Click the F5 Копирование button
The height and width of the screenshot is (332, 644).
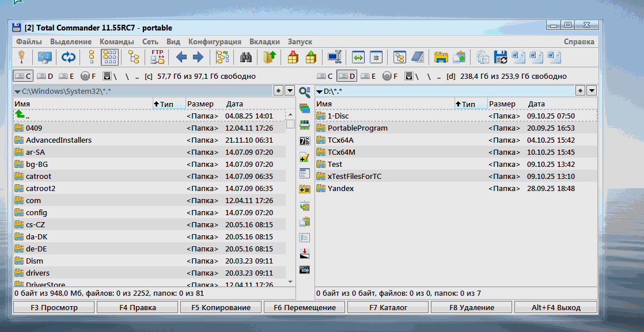coord(221,307)
